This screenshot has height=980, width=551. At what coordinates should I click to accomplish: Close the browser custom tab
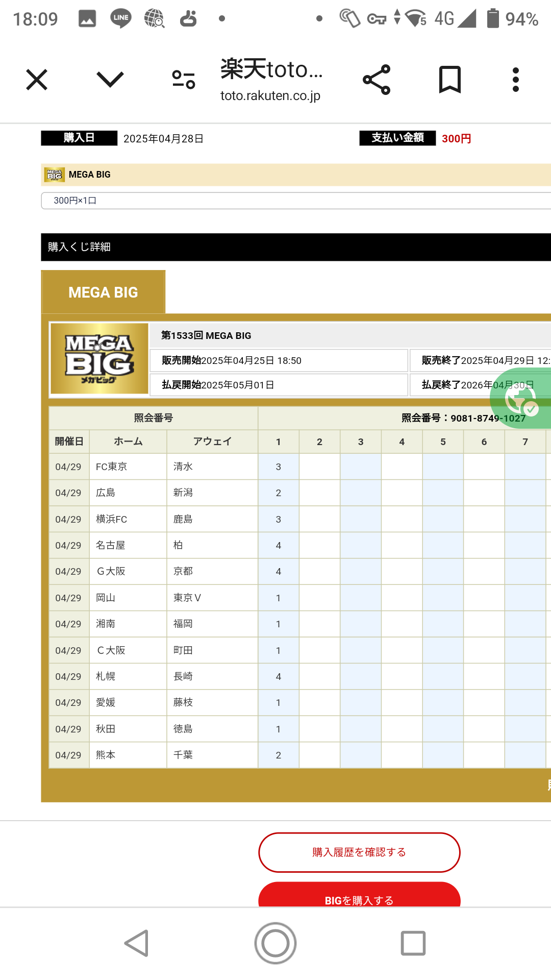[37, 80]
